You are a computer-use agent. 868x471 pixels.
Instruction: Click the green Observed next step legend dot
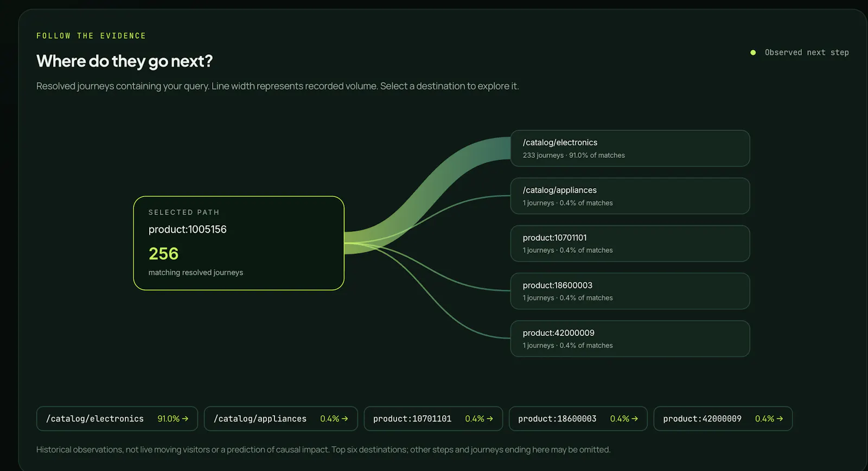pos(753,53)
